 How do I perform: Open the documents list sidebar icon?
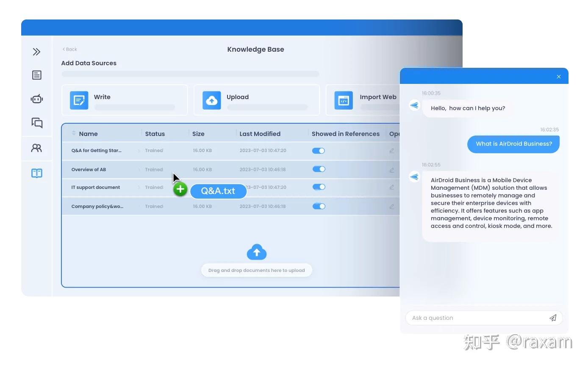(x=36, y=75)
